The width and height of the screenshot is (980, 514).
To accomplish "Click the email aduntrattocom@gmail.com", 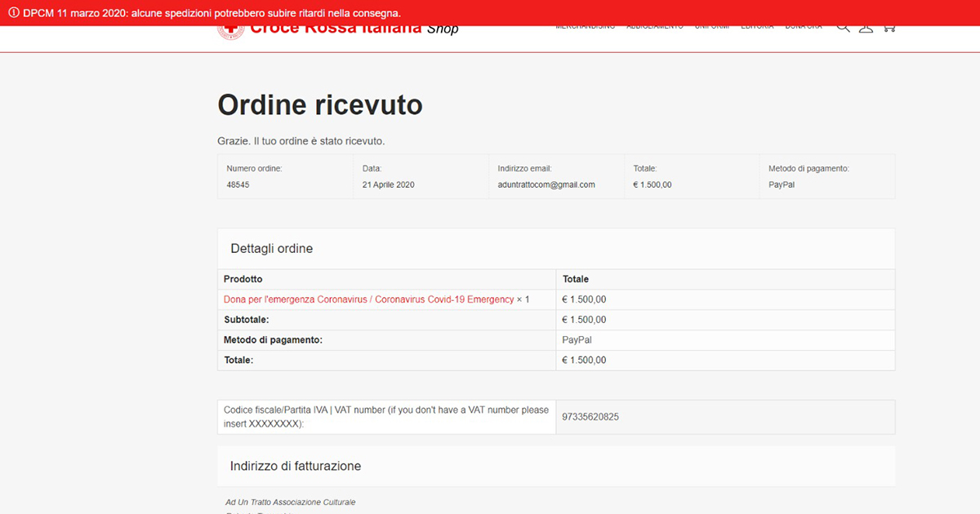I will [546, 184].
